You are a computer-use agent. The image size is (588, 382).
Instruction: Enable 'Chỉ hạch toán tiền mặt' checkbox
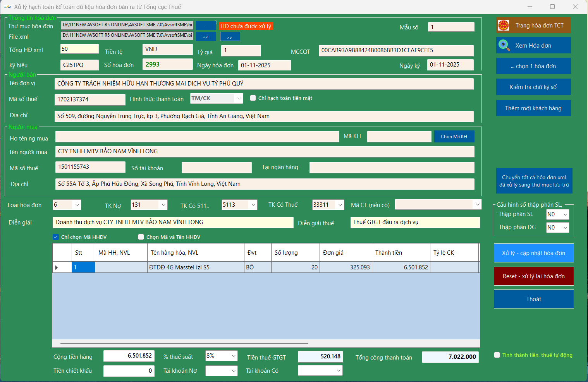253,98
